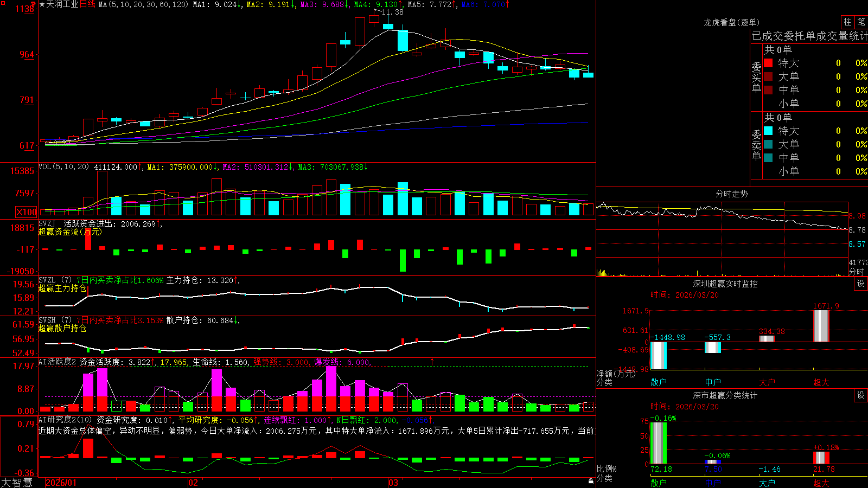Click the lock icon at timeline end

click(591, 481)
